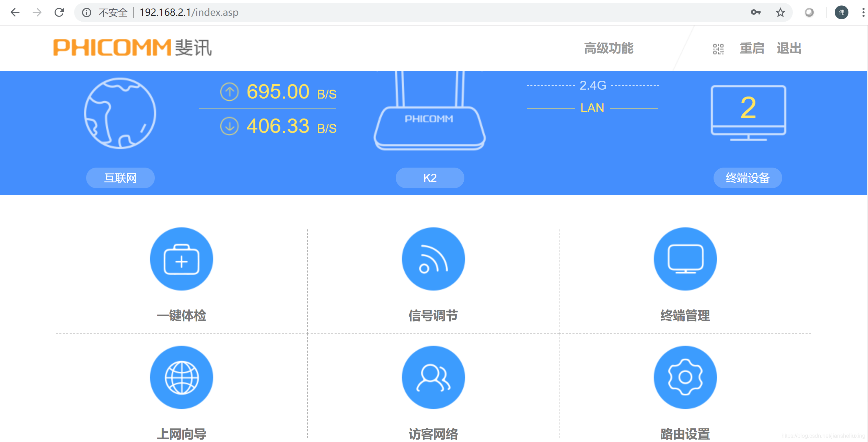
Task: Click the QR code icon in header
Action: tap(718, 49)
